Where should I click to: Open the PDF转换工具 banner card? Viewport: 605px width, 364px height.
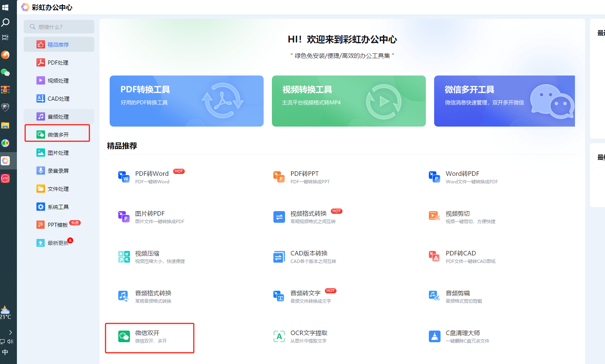[x=187, y=101]
